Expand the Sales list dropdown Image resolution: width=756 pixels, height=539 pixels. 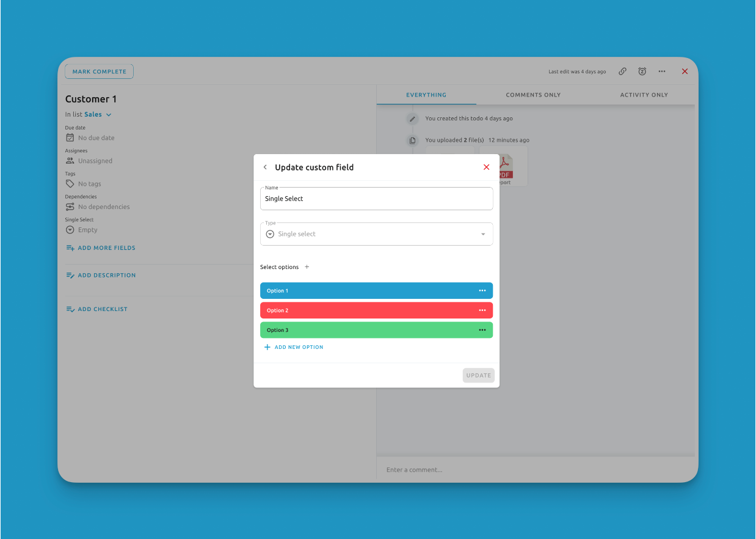coord(109,115)
